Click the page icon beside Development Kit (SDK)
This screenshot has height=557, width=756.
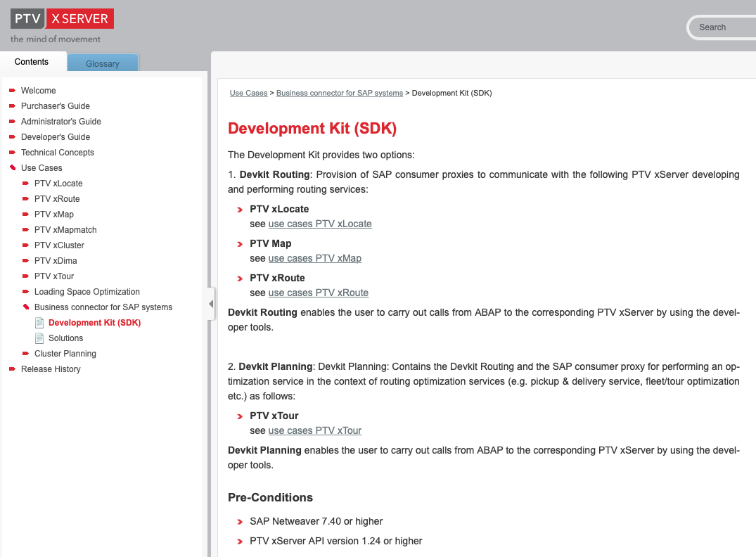point(40,323)
